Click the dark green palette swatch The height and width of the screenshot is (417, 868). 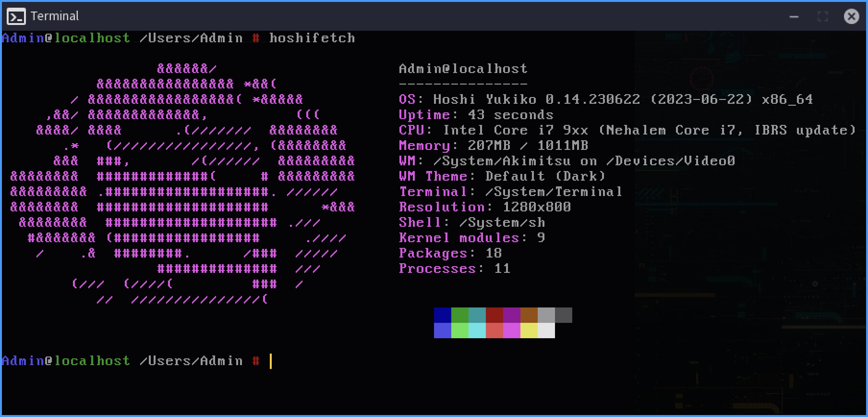click(x=460, y=315)
